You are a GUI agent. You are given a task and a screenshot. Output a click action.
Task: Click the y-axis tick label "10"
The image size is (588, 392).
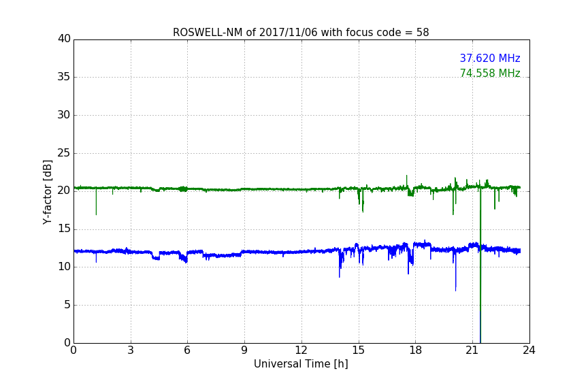point(64,267)
